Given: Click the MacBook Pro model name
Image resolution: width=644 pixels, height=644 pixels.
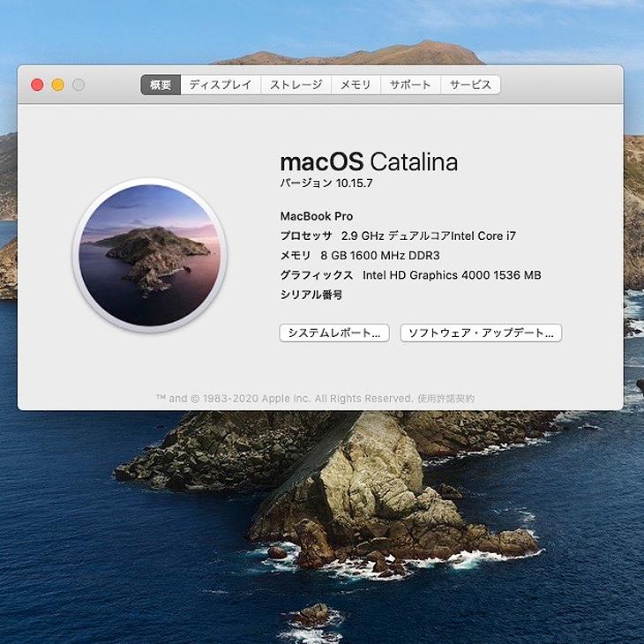Looking at the screenshot, I should click(316, 216).
